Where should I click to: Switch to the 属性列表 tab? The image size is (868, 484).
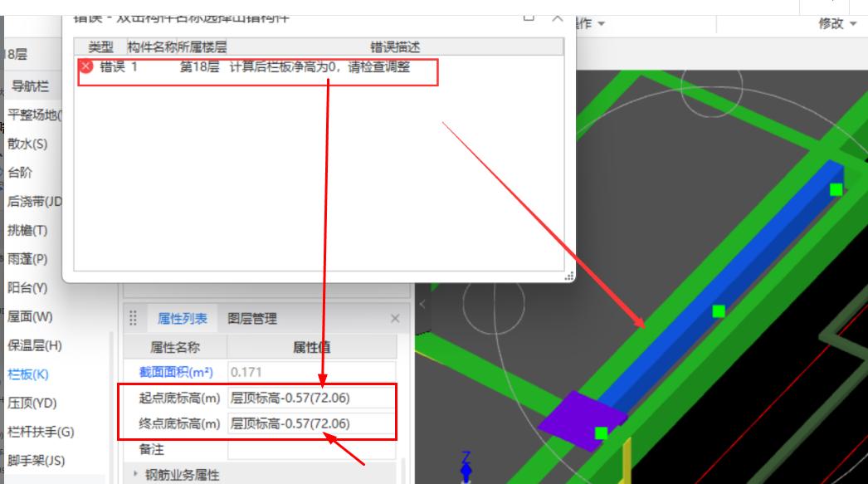(182, 319)
